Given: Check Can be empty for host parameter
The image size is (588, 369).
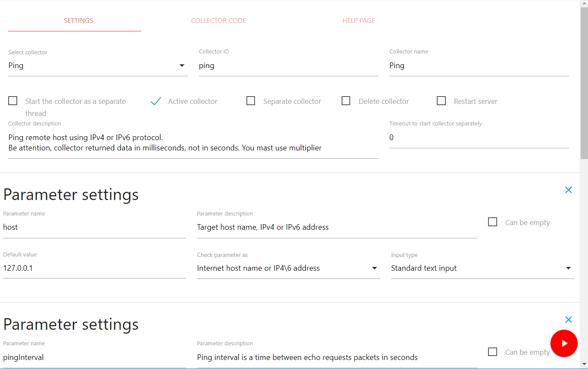Looking at the screenshot, I should (492, 222).
